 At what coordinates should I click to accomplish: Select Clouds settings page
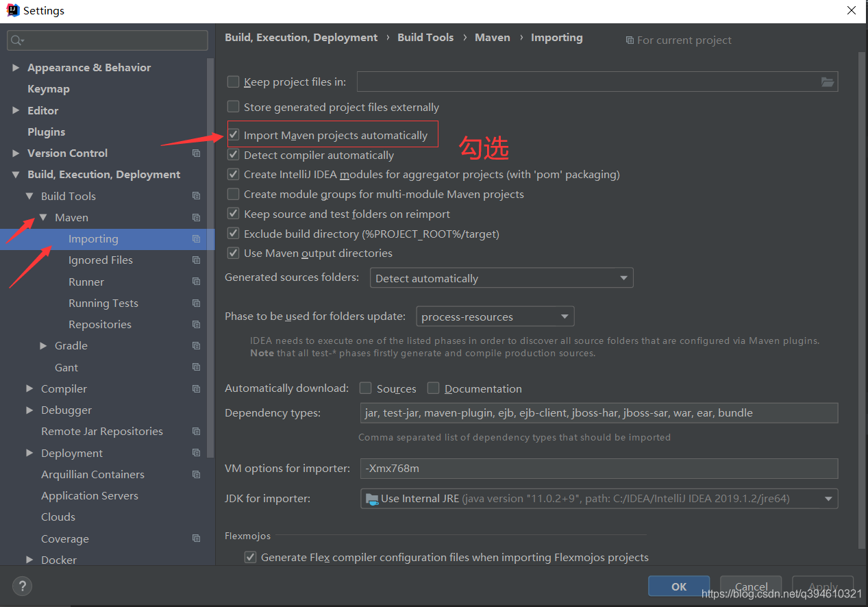(x=58, y=517)
